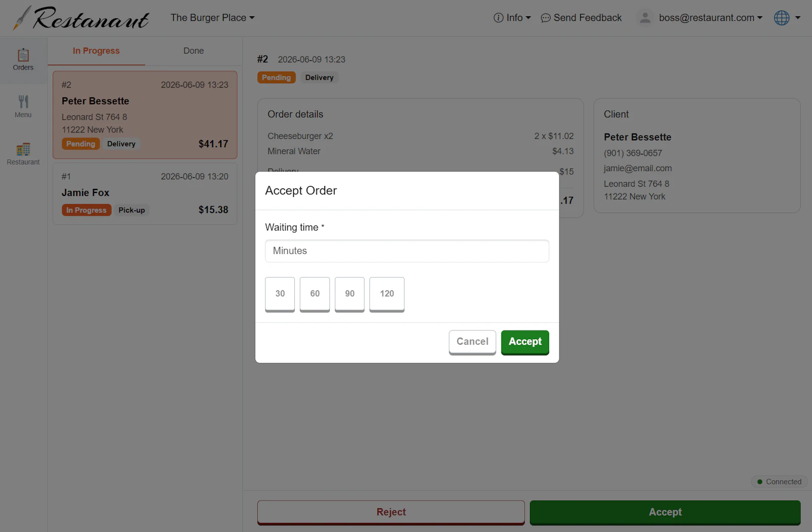Open the Info dropdown
Viewport: 812px width, 532px height.
(x=512, y=18)
